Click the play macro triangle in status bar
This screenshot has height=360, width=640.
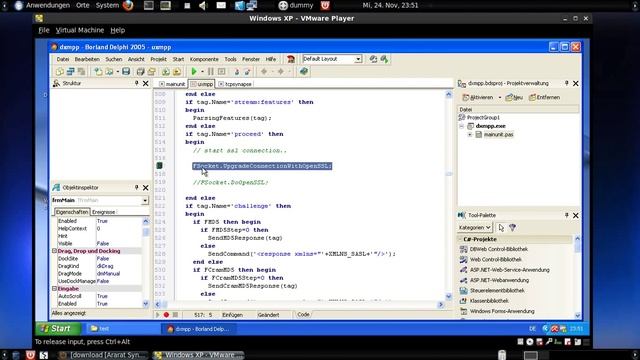coord(158,315)
